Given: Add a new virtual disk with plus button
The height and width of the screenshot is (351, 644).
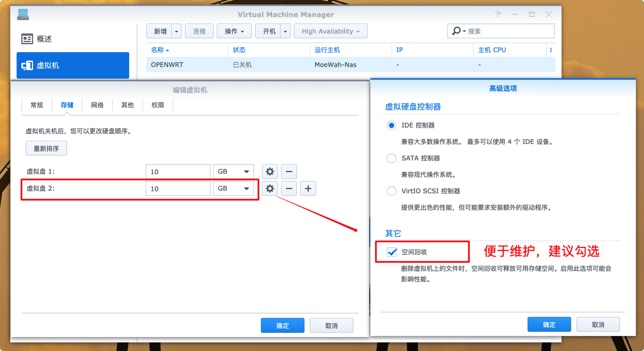Looking at the screenshot, I should [x=308, y=189].
